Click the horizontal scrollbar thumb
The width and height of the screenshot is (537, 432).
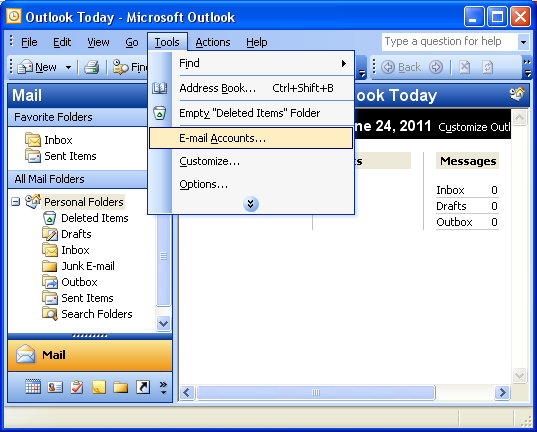coord(316,392)
